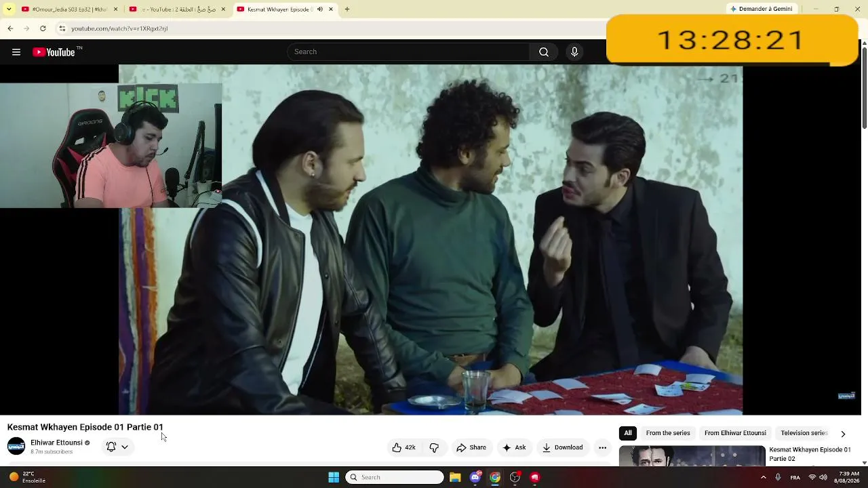
Task: Select the From Elhiwar Ettounsi chip
Action: click(735, 433)
